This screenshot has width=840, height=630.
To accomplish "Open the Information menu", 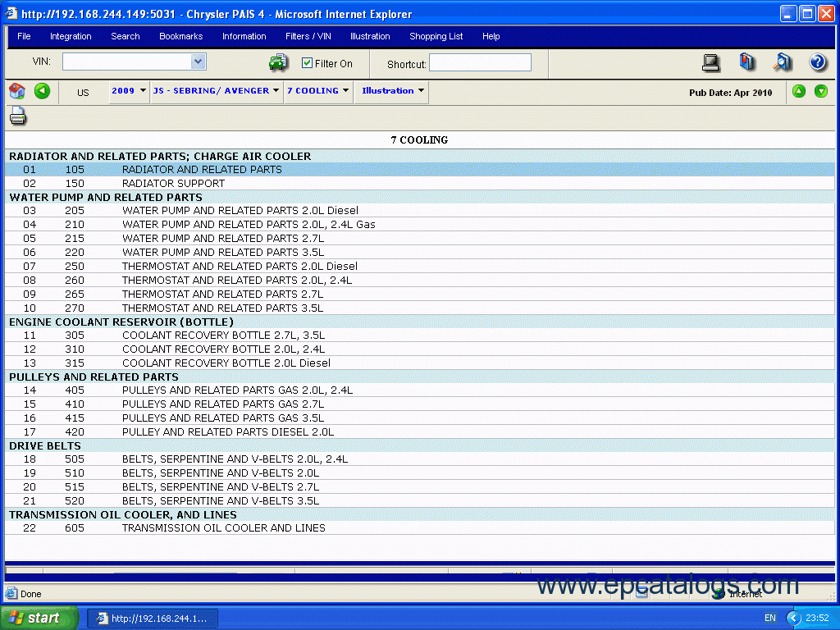I will tap(244, 36).
